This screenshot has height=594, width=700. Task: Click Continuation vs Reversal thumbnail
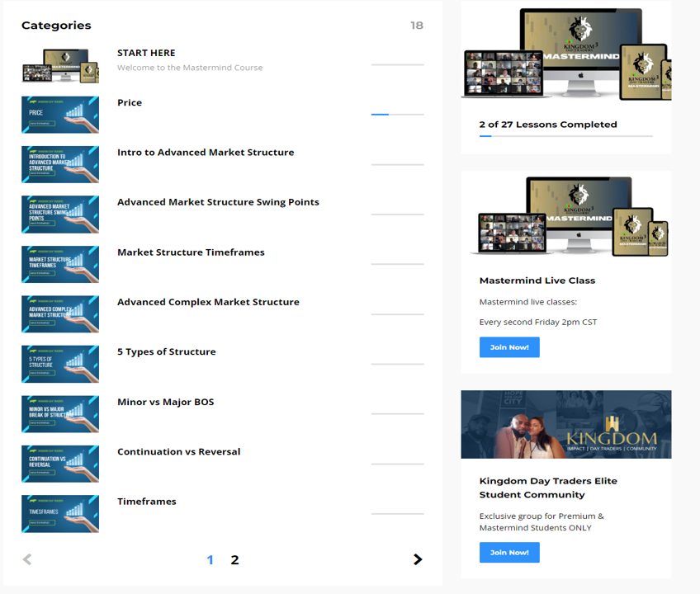click(x=60, y=464)
